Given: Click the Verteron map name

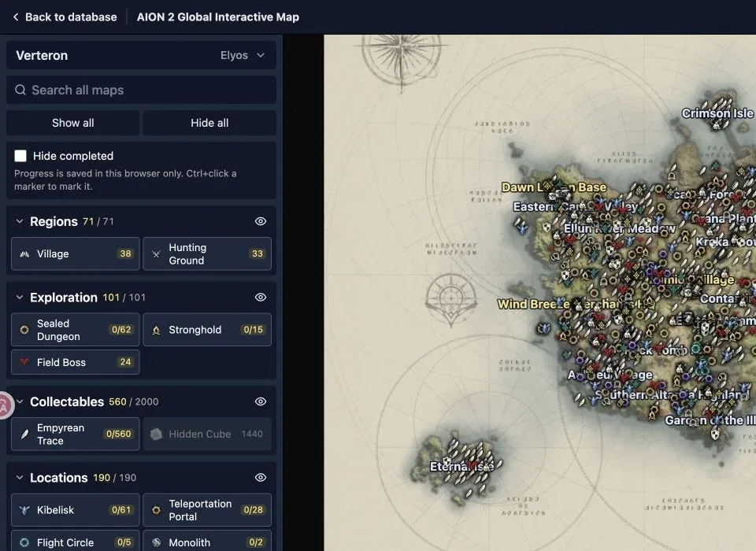Looking at the screenshot, I should click(42, 55).
